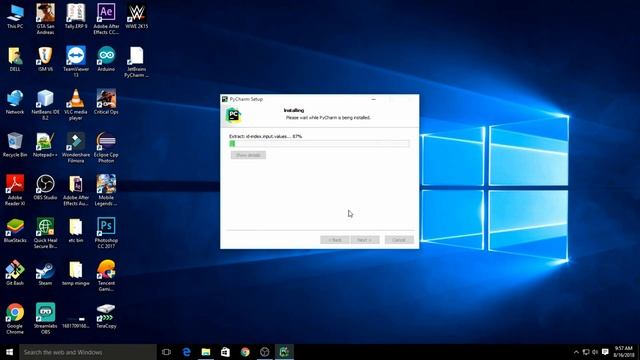640x360 pixels.
Task: Click the Next button in setup
Action: click(x=364, y=240)
